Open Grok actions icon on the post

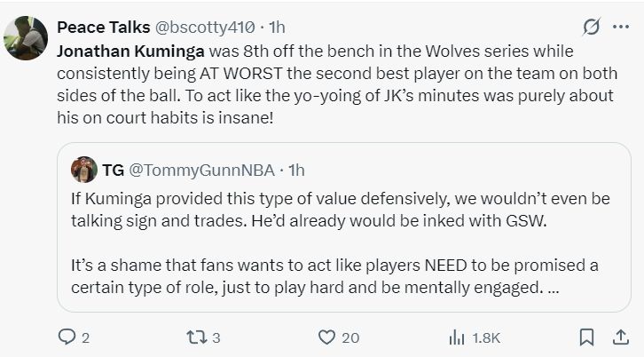(x=587, y=28)
